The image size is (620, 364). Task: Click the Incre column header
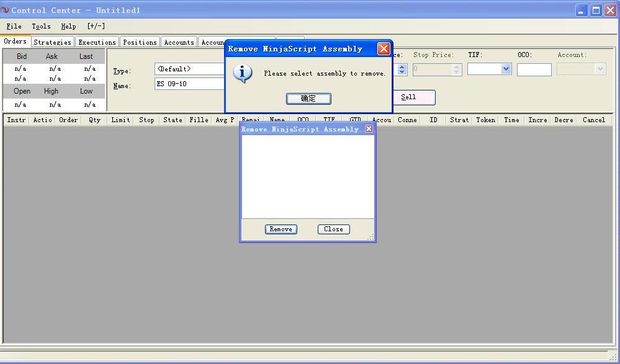click(537, 120)
